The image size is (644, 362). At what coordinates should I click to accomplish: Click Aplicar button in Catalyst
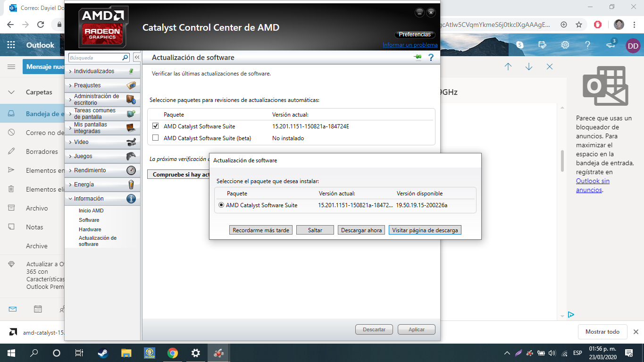(417, 329)
